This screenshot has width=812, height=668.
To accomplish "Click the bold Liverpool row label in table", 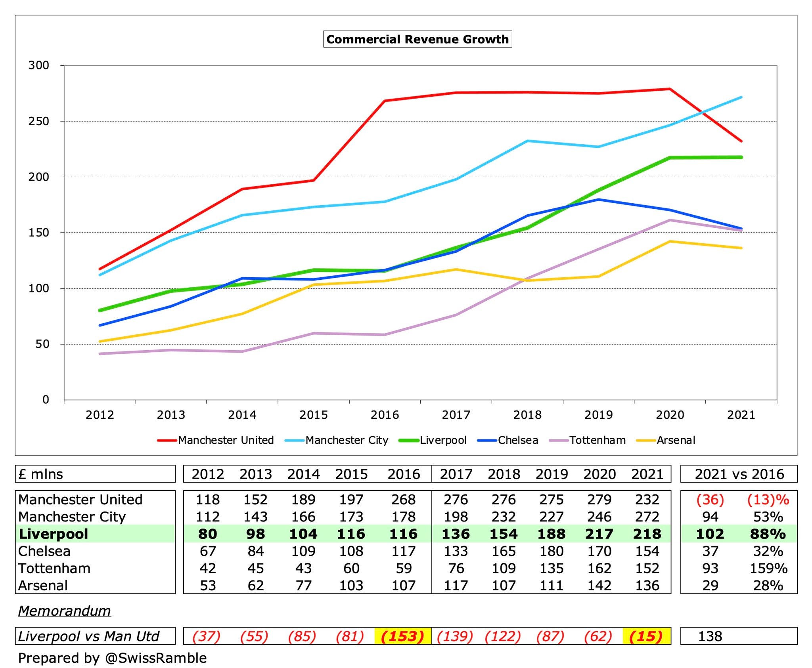I will (x=53, y=534).
